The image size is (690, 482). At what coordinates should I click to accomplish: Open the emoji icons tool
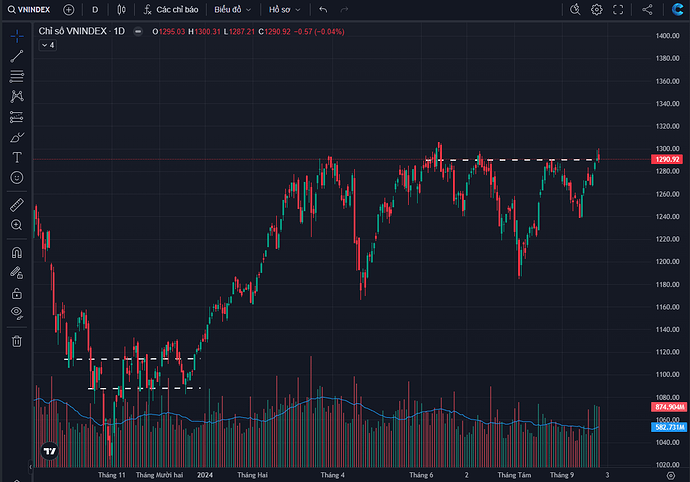tap(16, 177)
